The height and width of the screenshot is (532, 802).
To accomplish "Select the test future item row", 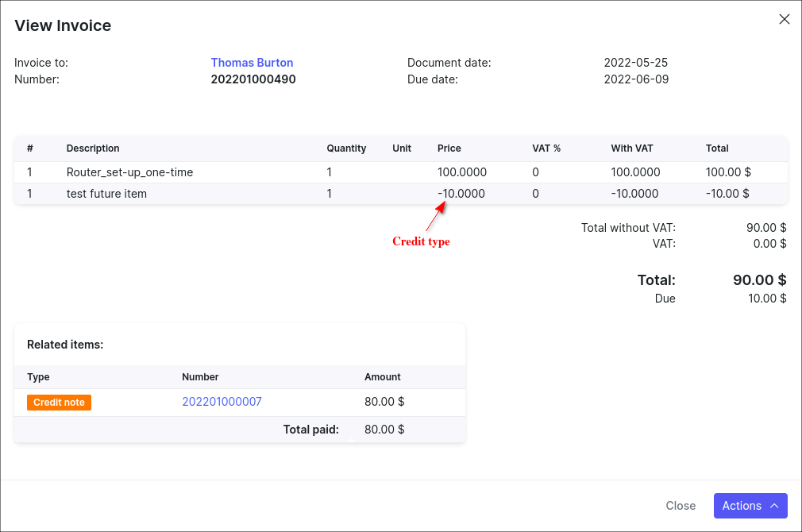I will [106, 194].
